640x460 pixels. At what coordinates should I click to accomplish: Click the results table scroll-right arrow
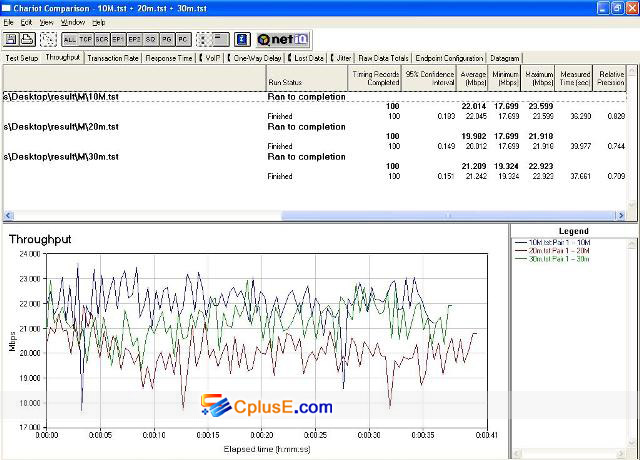click(620, 215)
